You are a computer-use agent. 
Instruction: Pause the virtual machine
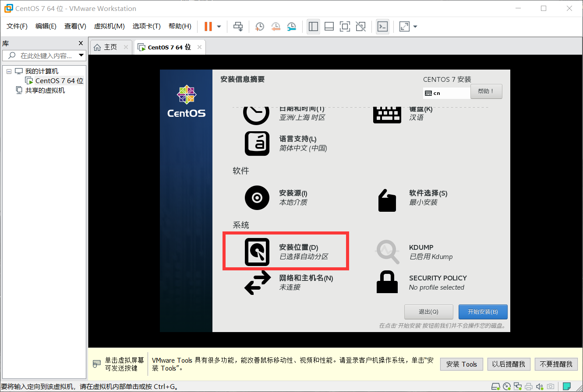click(x=208, y=27)
